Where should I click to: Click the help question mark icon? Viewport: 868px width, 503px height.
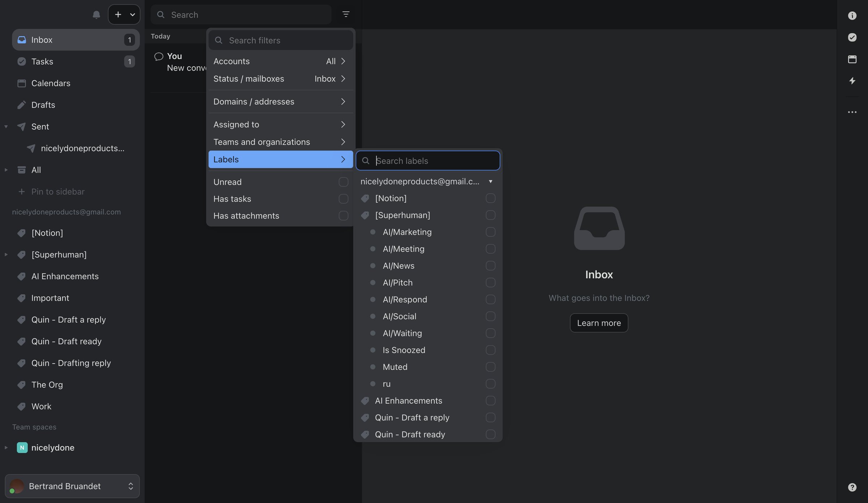[x=852, y=487]
